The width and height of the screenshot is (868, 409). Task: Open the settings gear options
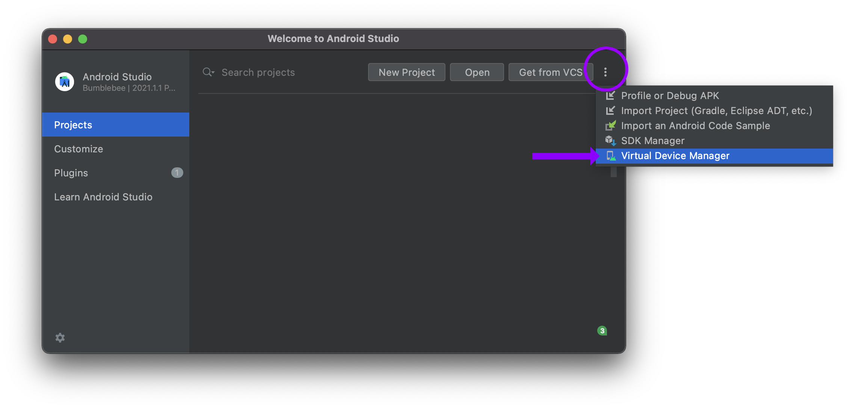(x=60, y=338)
